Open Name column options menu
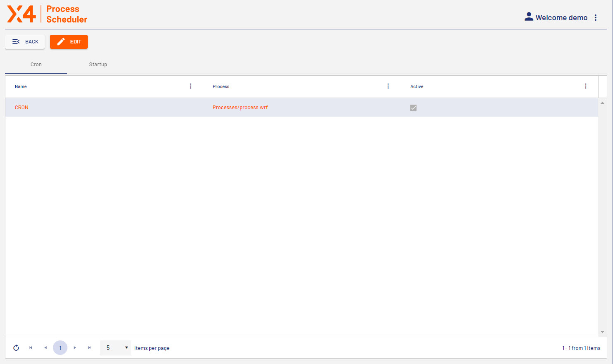This screenshot has width=613, height=364. (191, 86)
